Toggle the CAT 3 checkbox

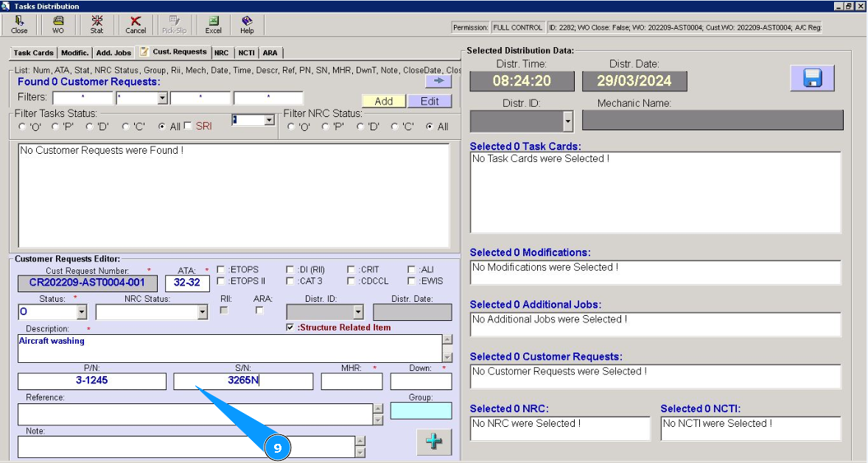click(x=290, y=281)
